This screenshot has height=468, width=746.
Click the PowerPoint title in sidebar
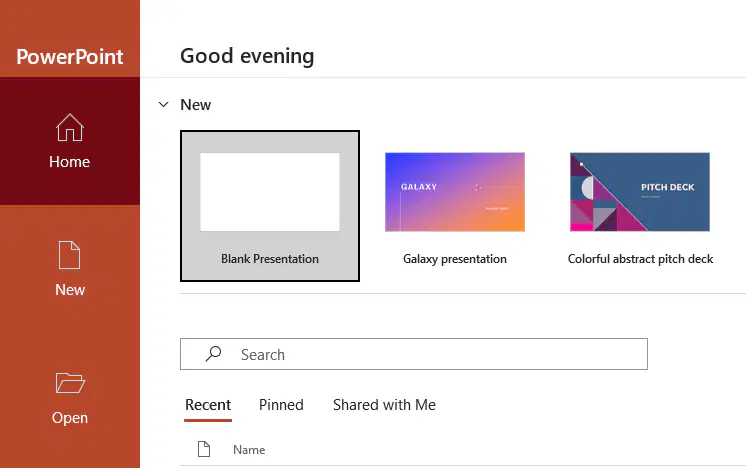[x=70, y=57]
